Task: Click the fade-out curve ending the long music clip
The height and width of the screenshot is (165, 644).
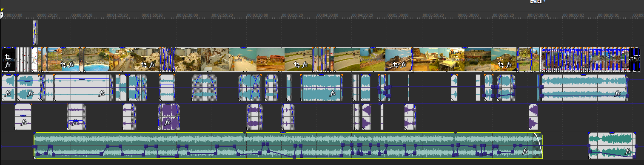Action: point(539,145)
